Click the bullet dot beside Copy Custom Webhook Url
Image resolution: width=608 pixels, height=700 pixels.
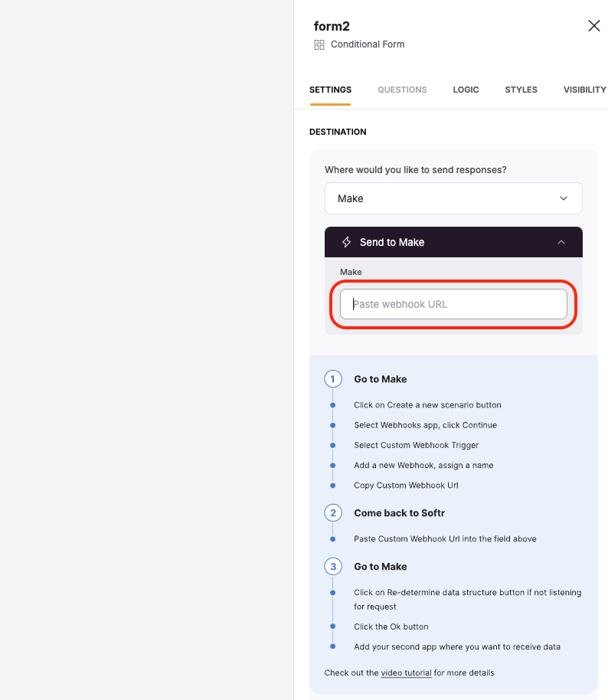tap(332, 485)
